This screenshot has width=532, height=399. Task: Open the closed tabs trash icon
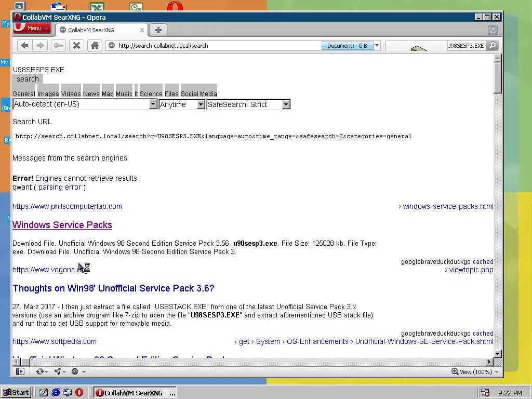[493, 31]
